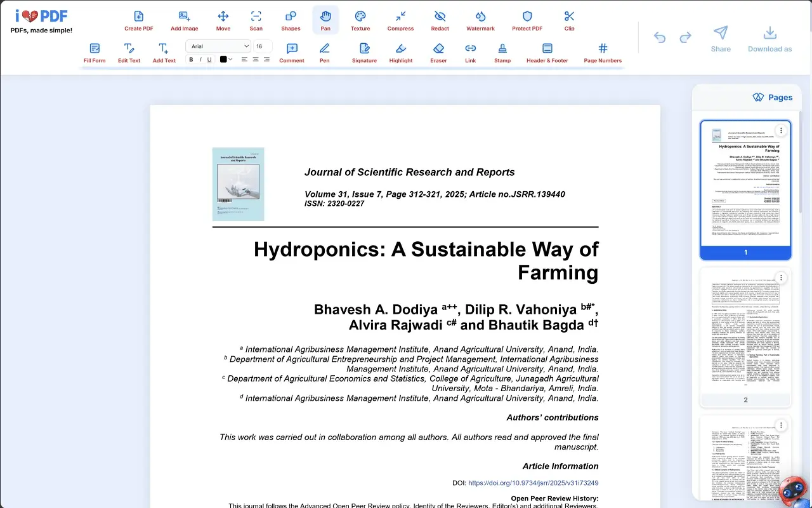Open the Watermark tool

coord(480,20)
